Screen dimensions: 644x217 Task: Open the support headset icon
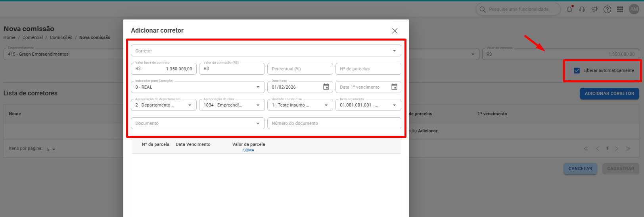[582, 9]
